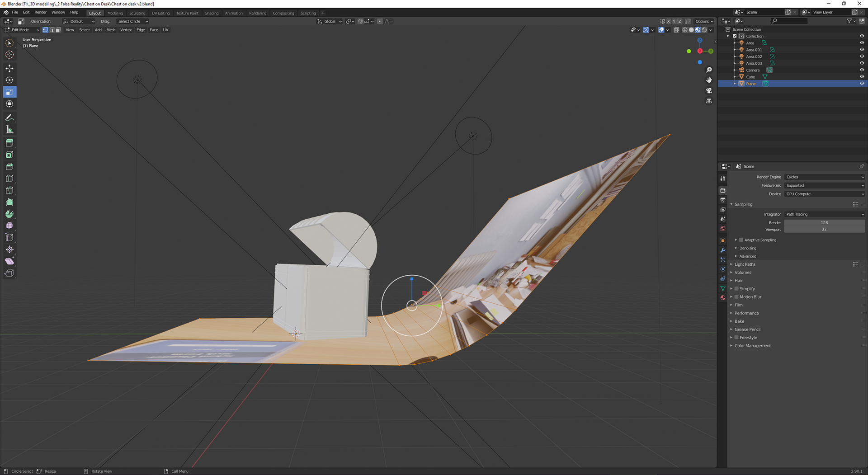
Task: Open the Integrator Path Tracing dropdown
Action: pos(825,215)
